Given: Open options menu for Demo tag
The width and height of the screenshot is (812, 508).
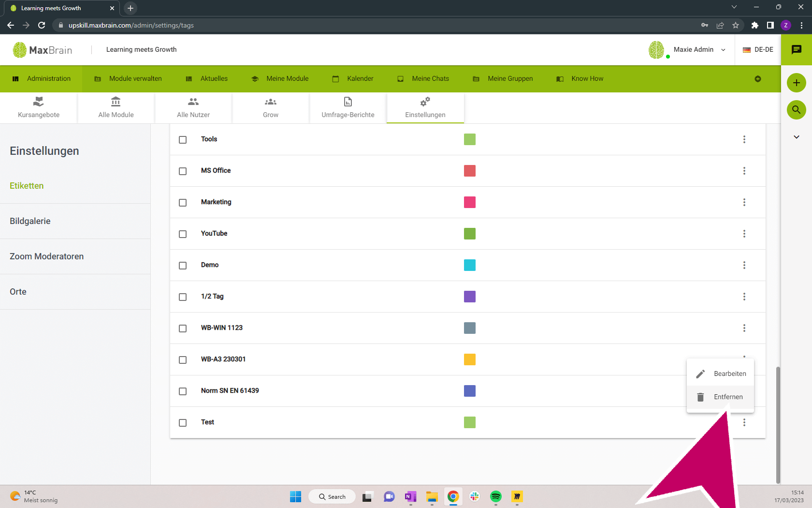Looking at the screenshot, I should pyautogui.click(x=744, y=265).
